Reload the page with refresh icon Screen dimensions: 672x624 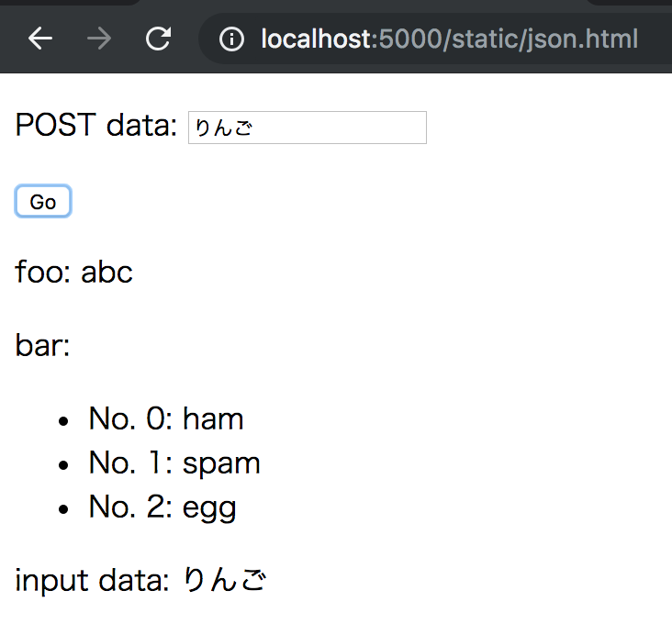158,39
